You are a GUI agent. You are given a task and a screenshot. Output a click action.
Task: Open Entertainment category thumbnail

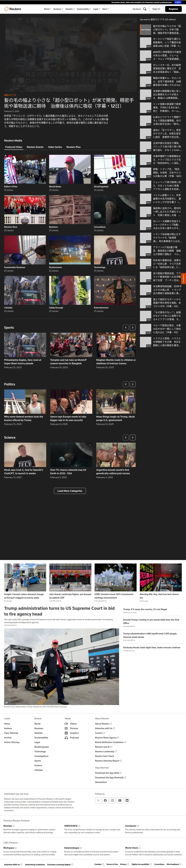pyautogui.click(x=115, y=290)
